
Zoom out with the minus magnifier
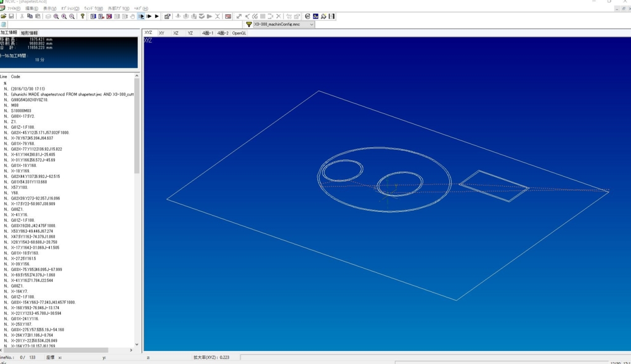click(72, 16)
